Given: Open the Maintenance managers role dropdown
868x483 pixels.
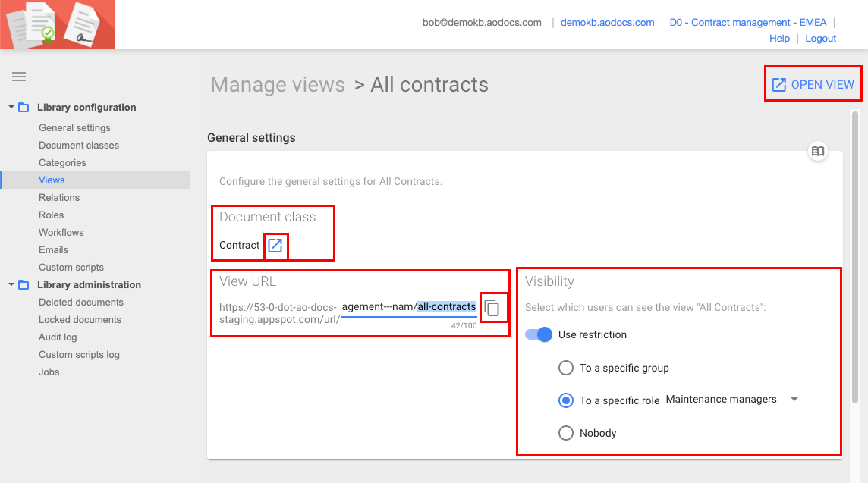Looking at the screenshot, I should pyautogui.click(x=732, y=400).
